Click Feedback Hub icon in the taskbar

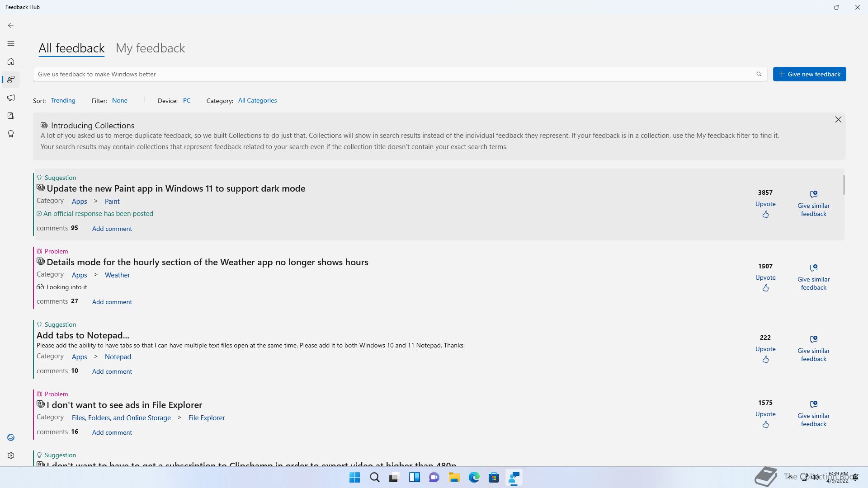point(514,477)
